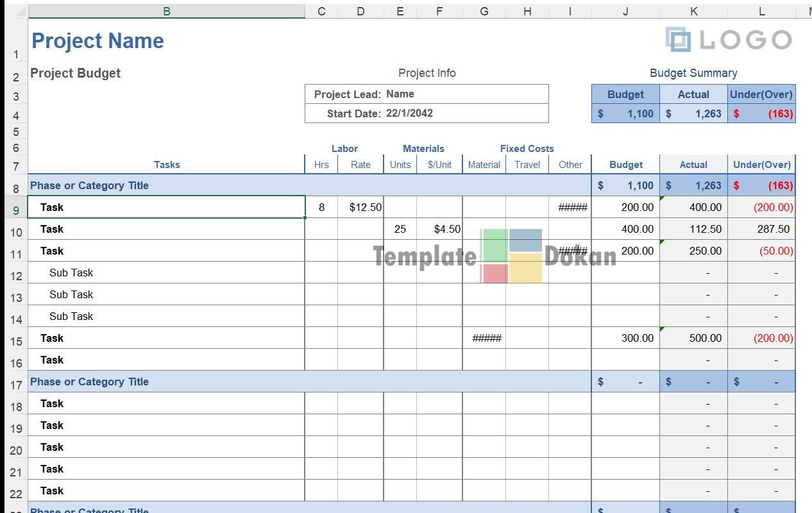
Task: Click the Units cell containing 25
Action: click(x=400, y=229)
